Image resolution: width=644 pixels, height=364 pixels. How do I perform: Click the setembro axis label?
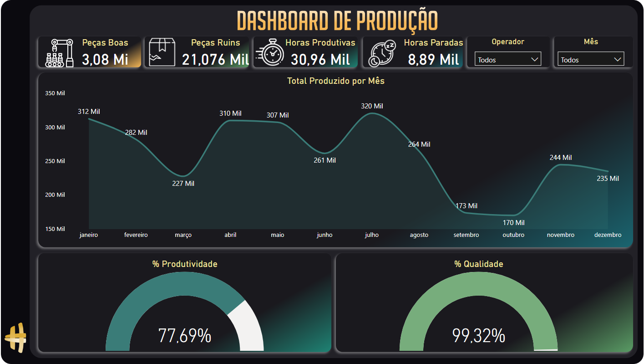click(467, 235)
